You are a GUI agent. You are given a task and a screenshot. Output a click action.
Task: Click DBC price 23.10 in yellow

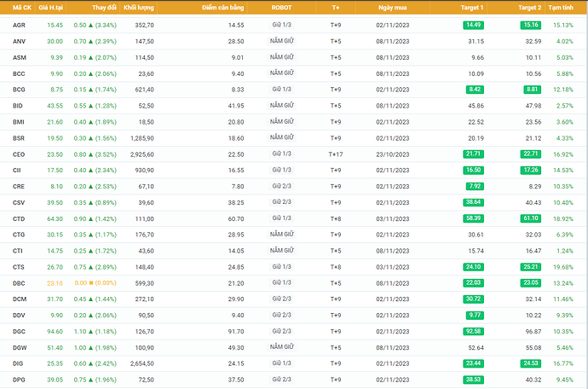pyautogui.click(x=55, y=283)
